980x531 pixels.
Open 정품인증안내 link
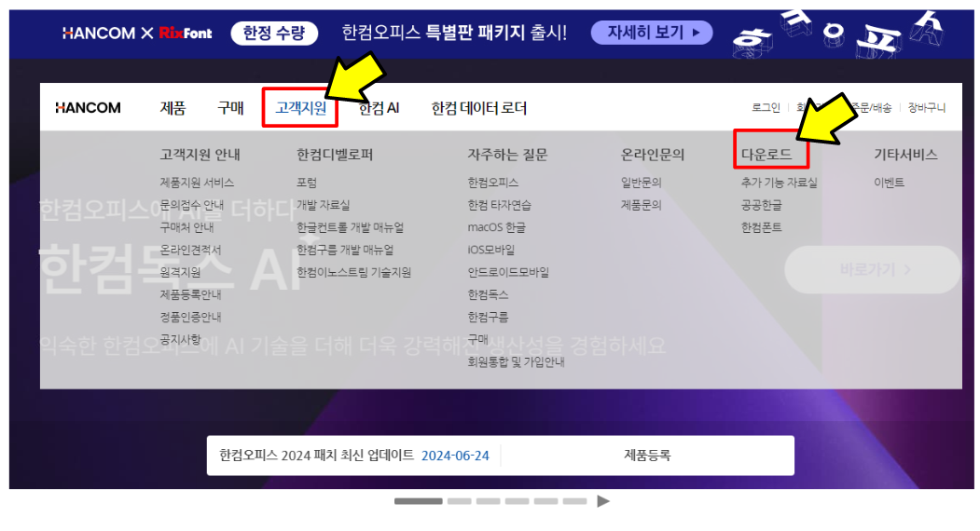pyautogui.click(x=190, y=318)
